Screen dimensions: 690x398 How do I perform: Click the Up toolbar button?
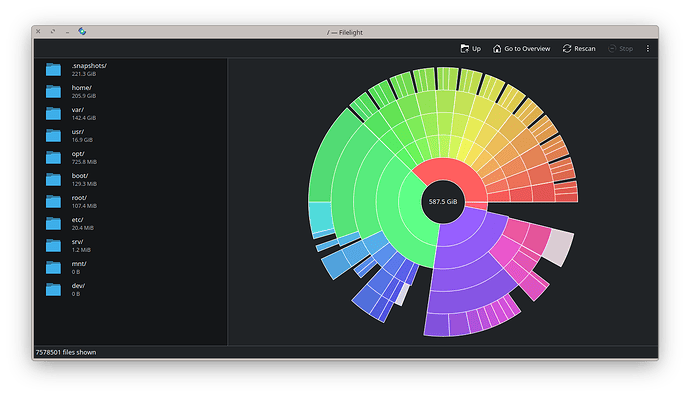[x=470, y=48]
